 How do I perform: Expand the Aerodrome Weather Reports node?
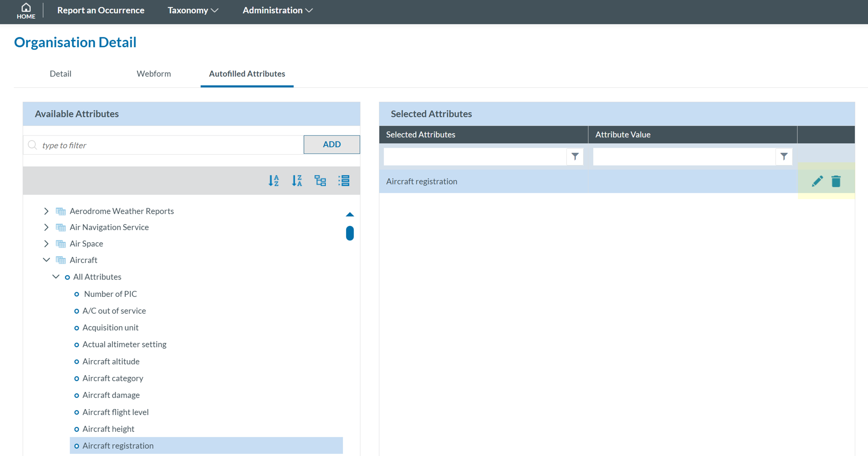point(46,211)
